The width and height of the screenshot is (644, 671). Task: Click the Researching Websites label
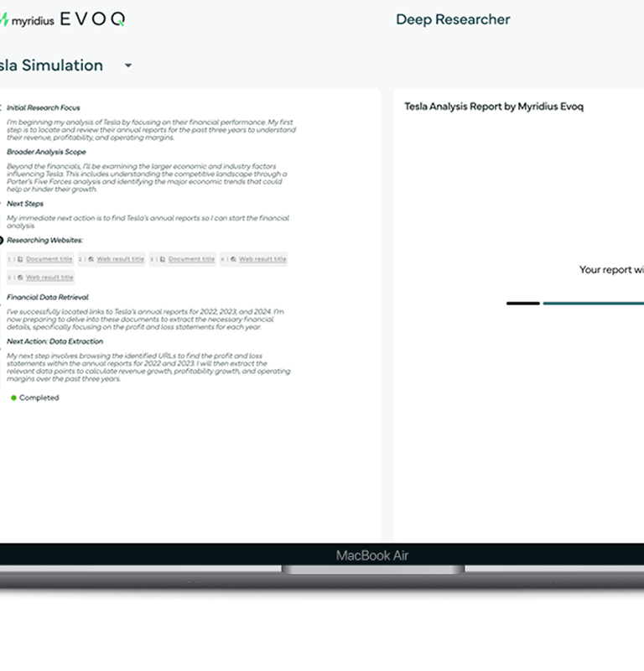coord(44,241)
